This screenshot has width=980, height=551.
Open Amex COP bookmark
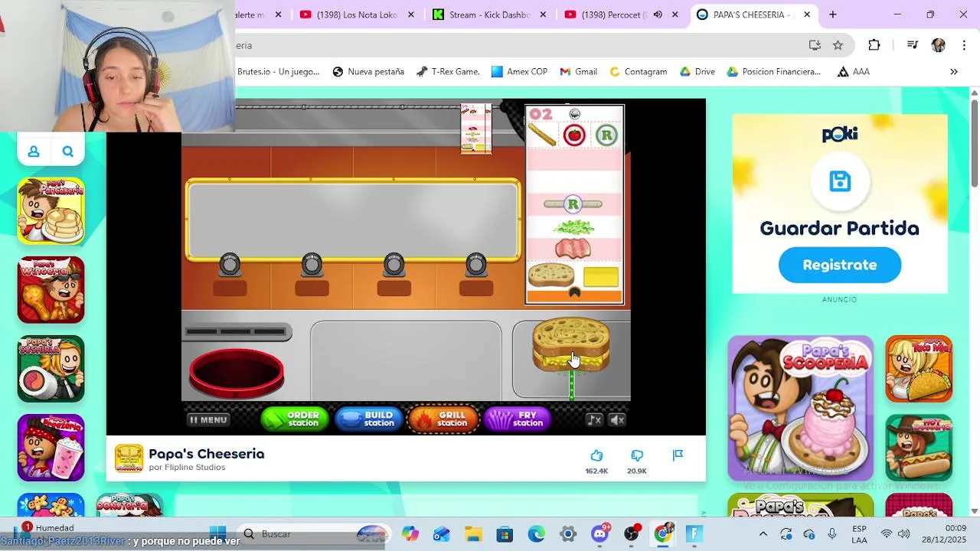click(x=519, y=72)
